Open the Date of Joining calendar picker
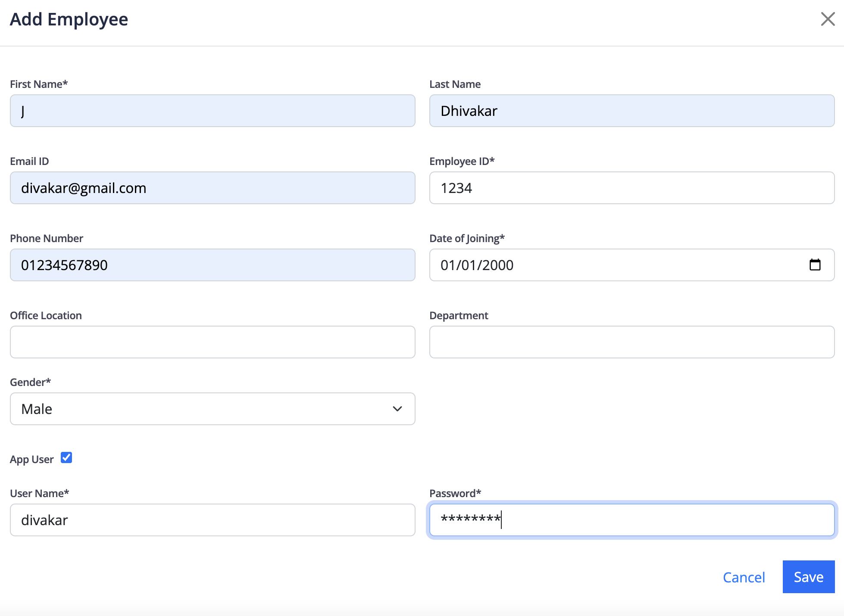844x616 pixels. pos(815,265)
